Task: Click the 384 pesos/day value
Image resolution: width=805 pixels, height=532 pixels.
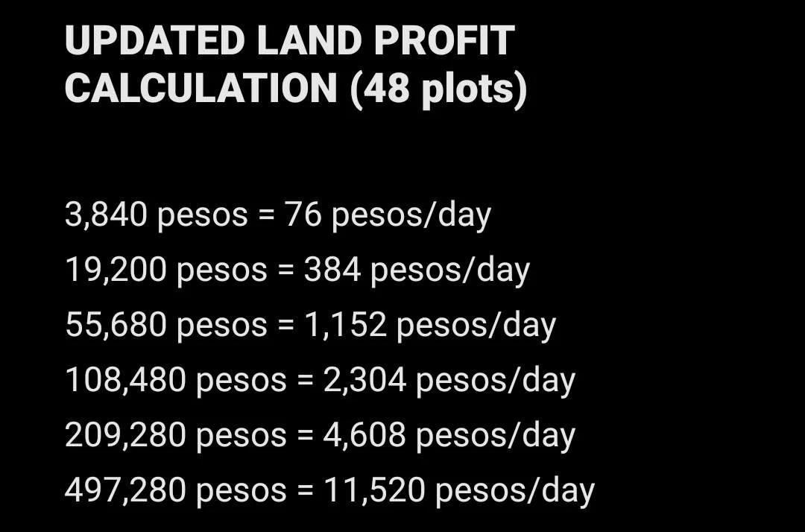Action: tap(417, 270)
